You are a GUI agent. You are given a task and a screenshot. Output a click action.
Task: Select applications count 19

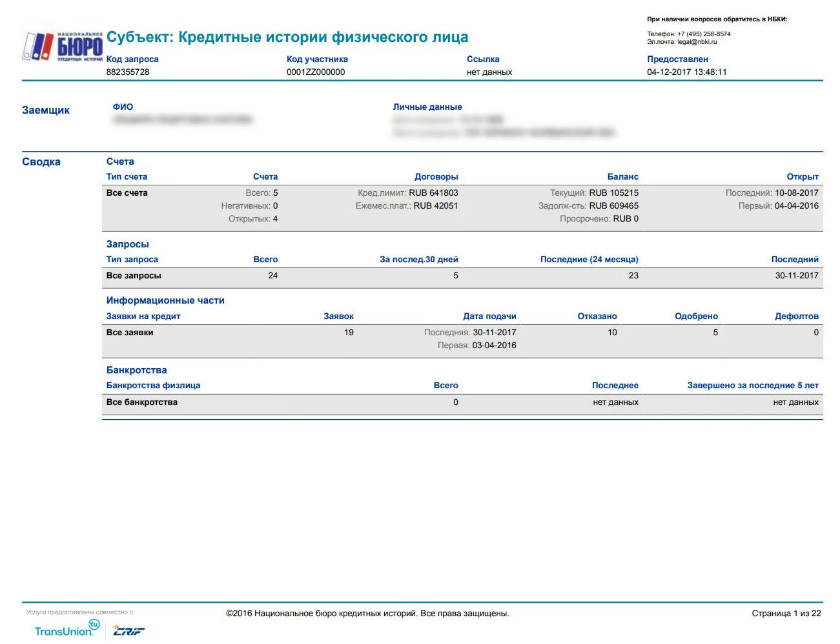coord(349,332)
